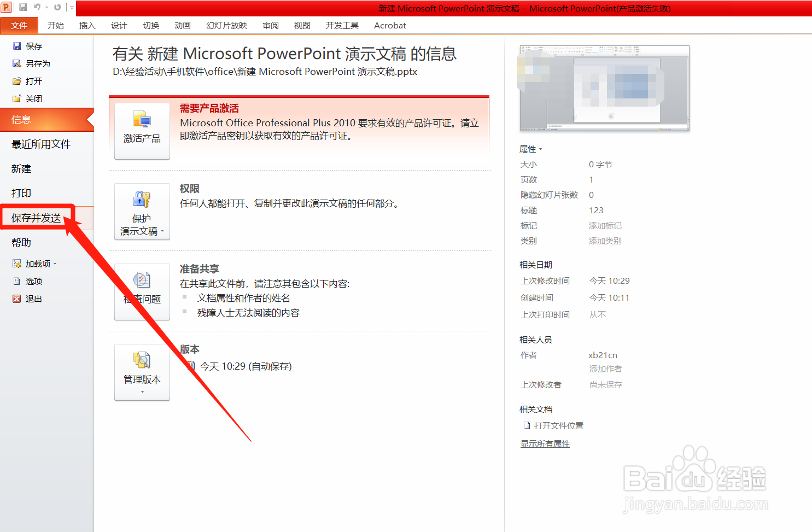Click the 文件 ribbon tab

click(19, 26)
